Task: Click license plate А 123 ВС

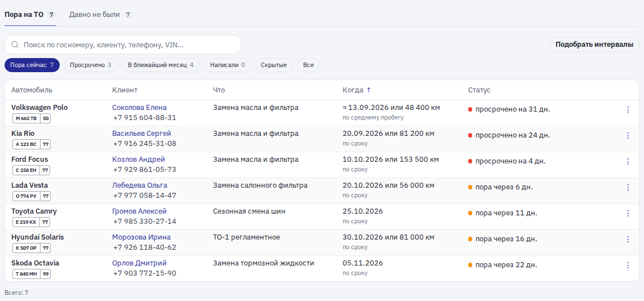Action: pyautogui.click(x=32, y=144)
